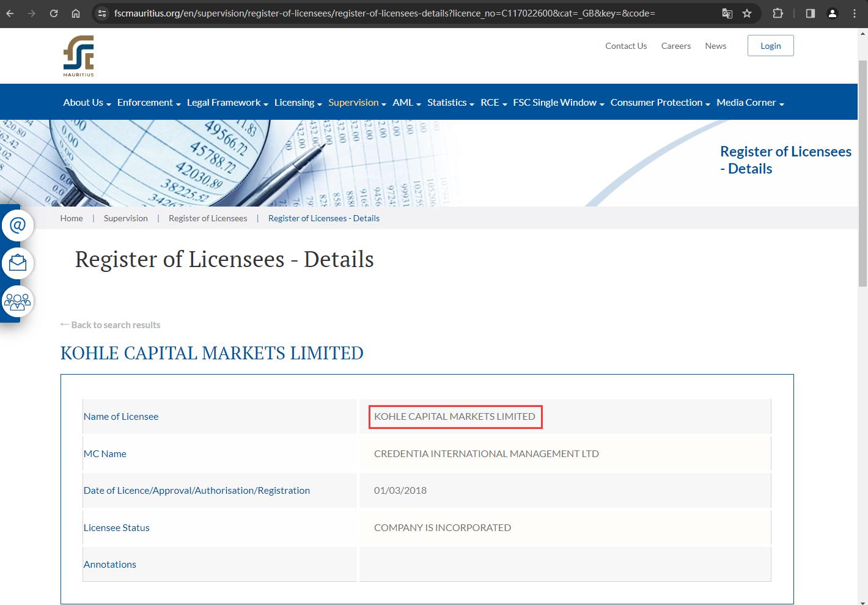Viewport: 868px width, 605px height.
Task: Go back with browser back arrow
Action: [x=10, y=13]
